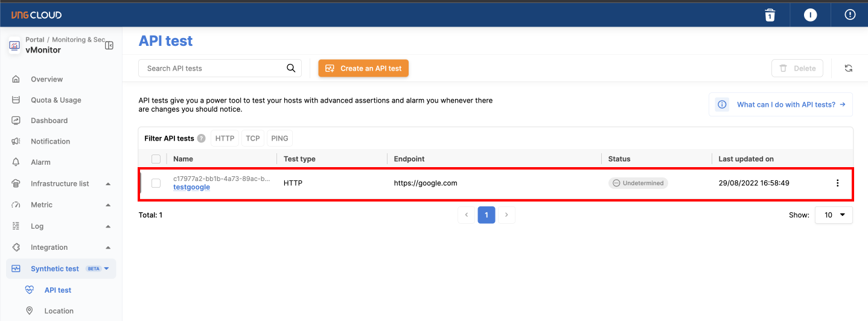Click the search magnifier icon

pos(291,68)
